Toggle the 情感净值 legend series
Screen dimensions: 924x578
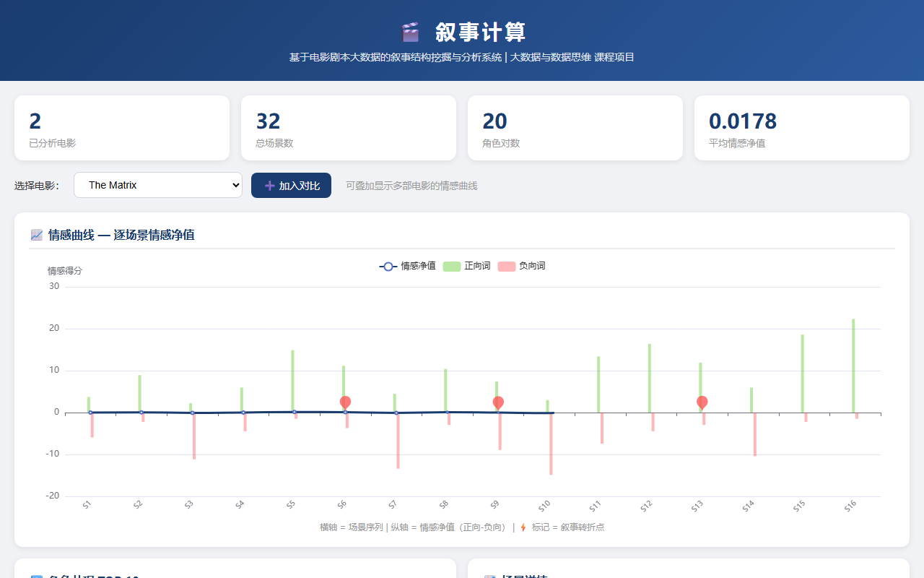[408, 266]
